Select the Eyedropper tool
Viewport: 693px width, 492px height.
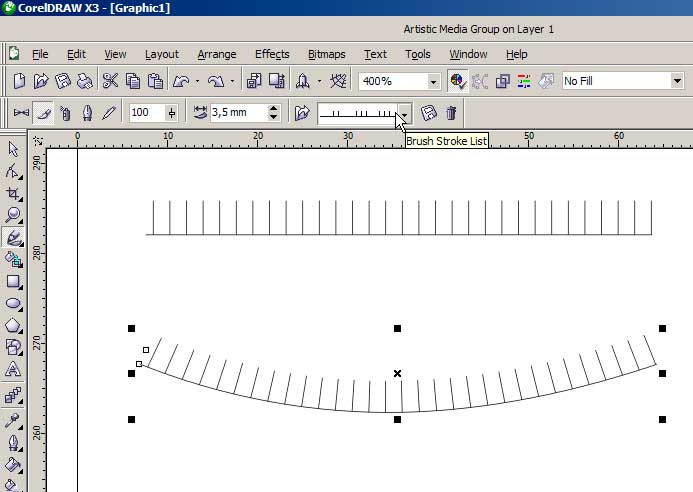(x=13, y=421)
